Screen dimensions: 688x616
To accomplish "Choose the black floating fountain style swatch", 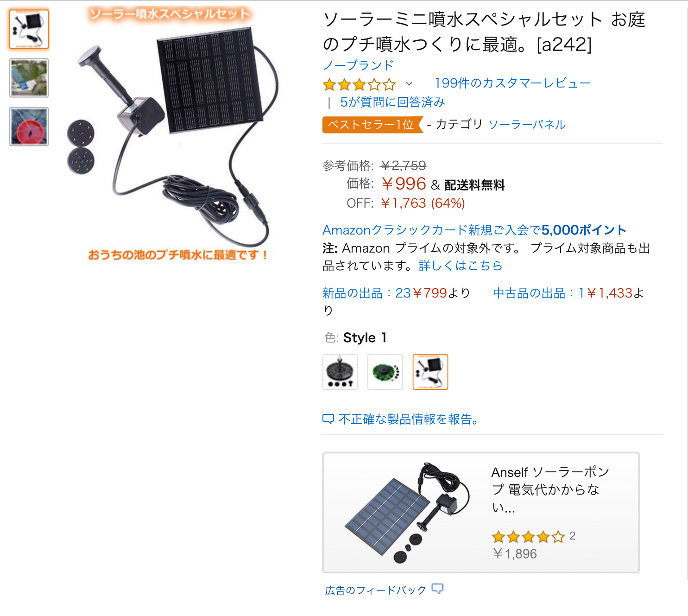I will tap(340, 372).
